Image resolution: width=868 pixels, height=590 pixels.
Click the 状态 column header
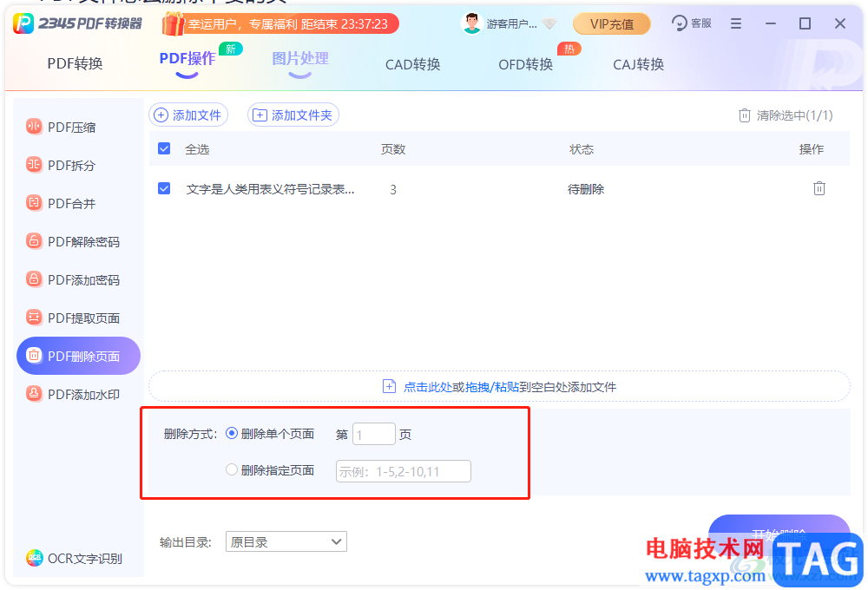pos(582,149)
